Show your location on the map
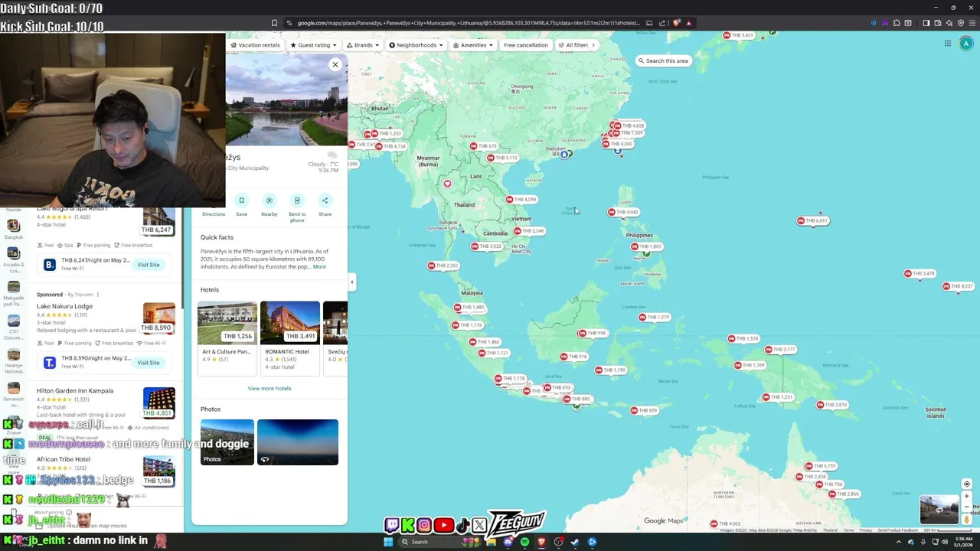Screen dimensions: 980x551 [966, 484]
